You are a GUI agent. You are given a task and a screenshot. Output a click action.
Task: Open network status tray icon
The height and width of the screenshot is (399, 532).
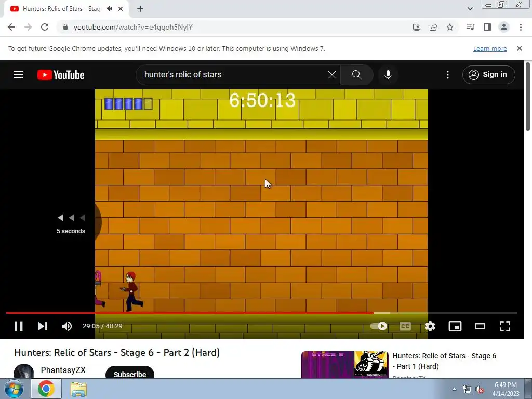click(467, 389)
